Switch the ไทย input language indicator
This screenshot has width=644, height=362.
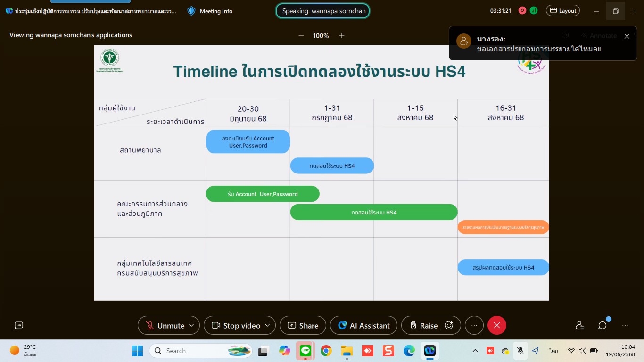coord(553,351)
